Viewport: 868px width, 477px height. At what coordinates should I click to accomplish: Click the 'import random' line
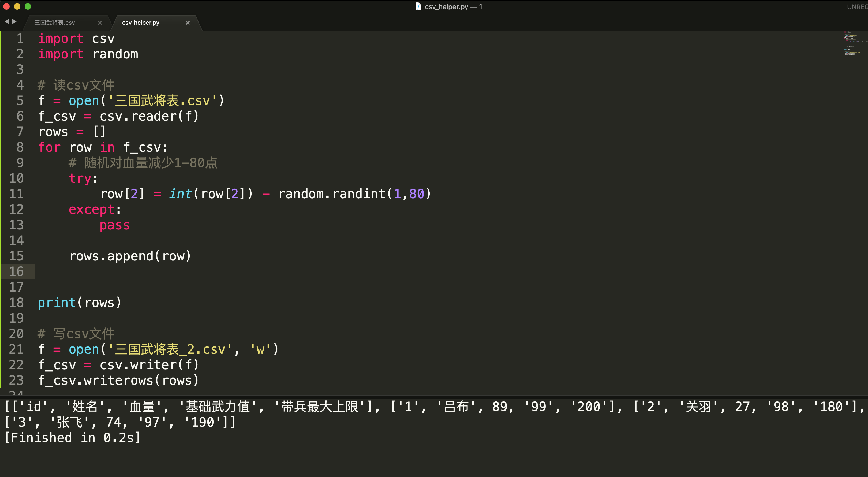[88, 54]
